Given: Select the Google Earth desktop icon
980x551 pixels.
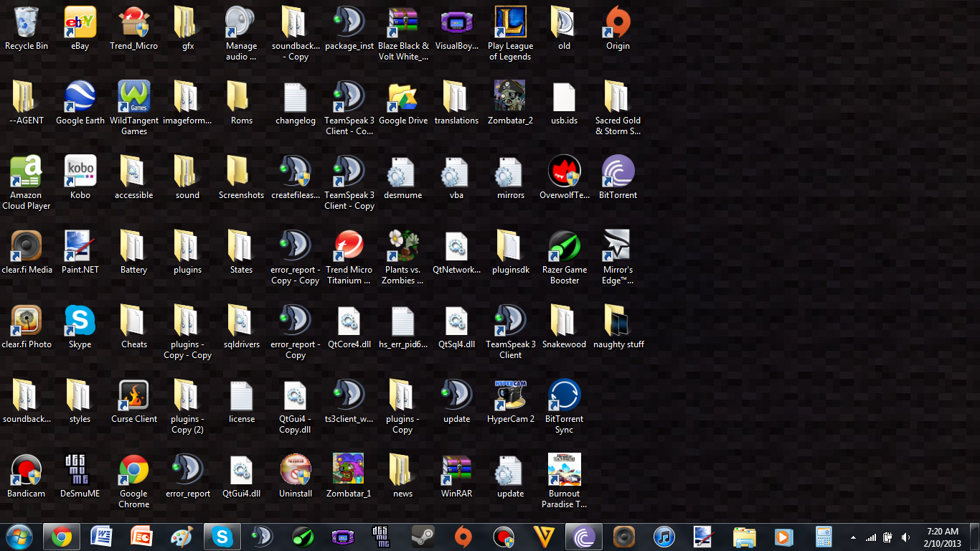Looking at the screenshot, I should coord(80,103).
